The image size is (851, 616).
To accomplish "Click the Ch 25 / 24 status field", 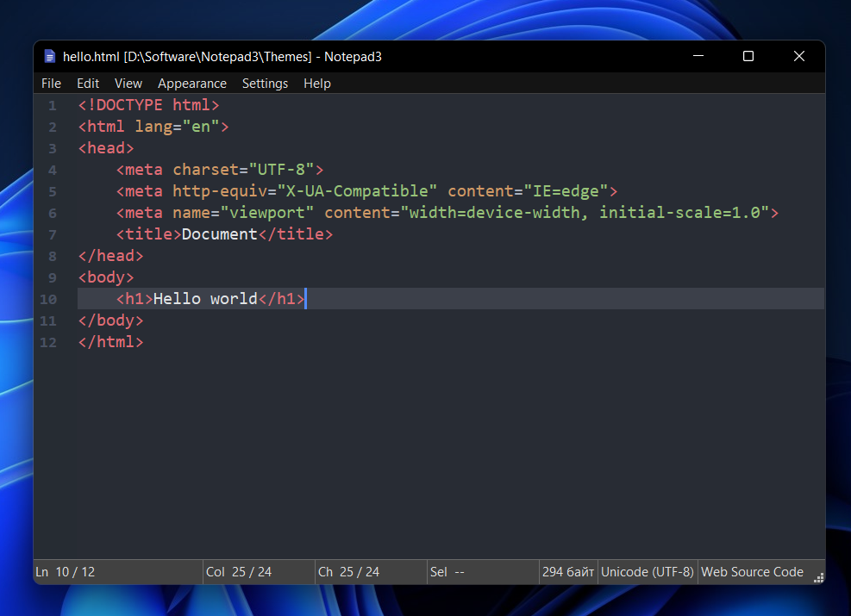I will [371, 572].
